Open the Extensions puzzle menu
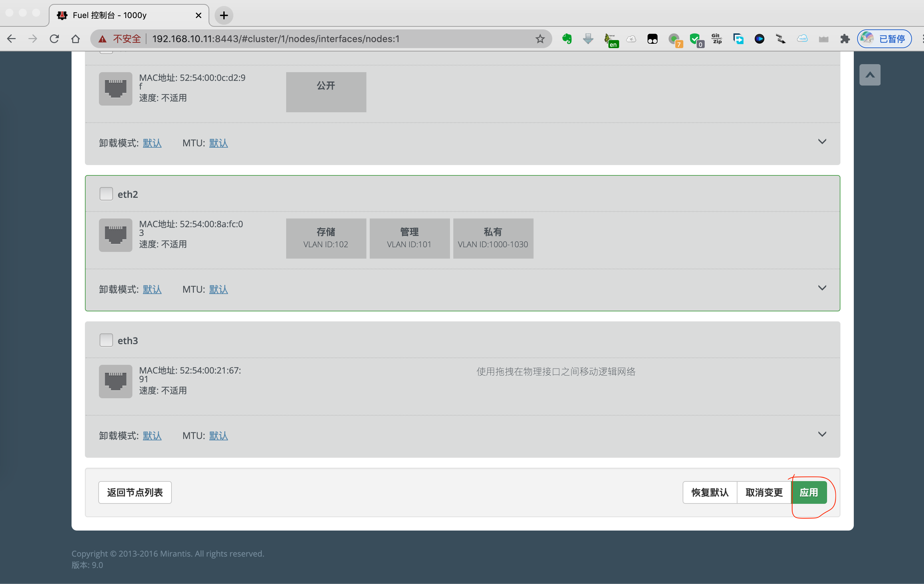This screenshot has width=924, height=584. 844,39
